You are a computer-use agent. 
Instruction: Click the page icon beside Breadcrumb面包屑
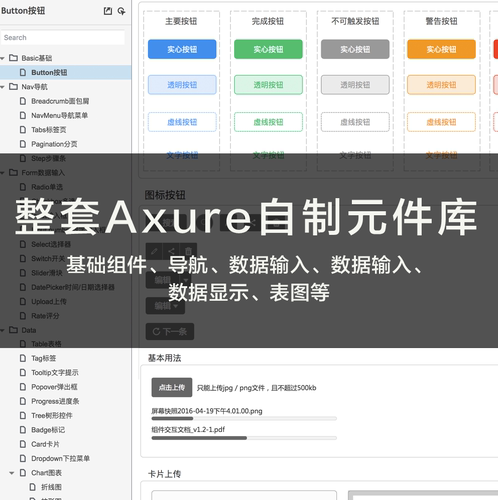(23, 101)
